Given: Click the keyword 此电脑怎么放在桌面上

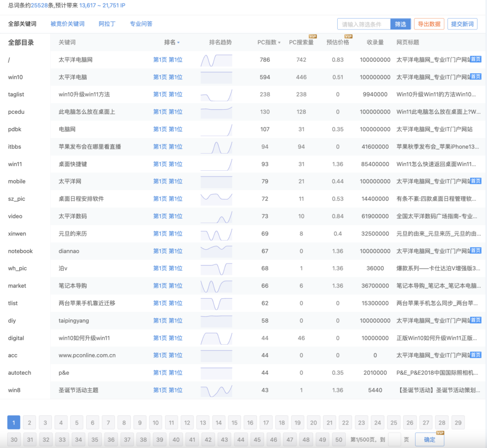Looking at the screenshot, I should [x=87, y=112].
